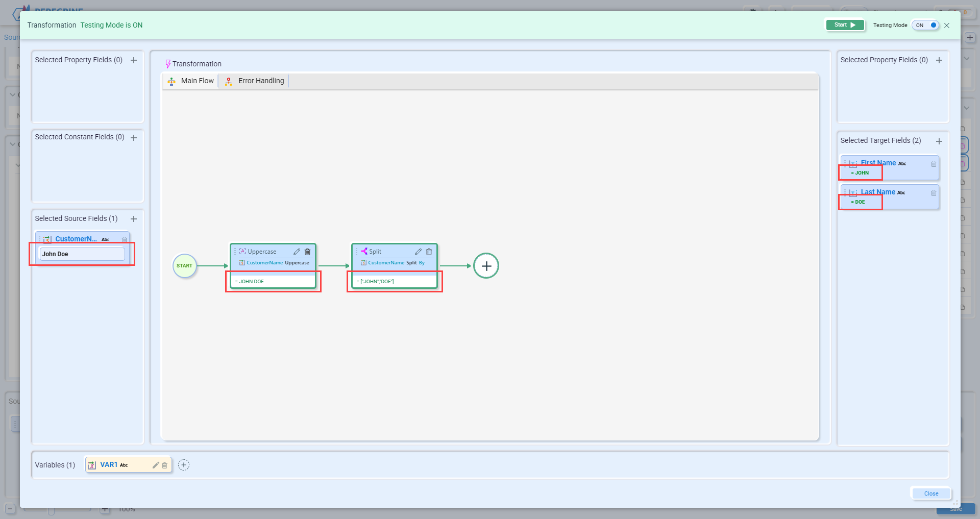Click the Close button at bottom
Image resolution: width=980 pixels, height=519 pixels.
point(931,493)
